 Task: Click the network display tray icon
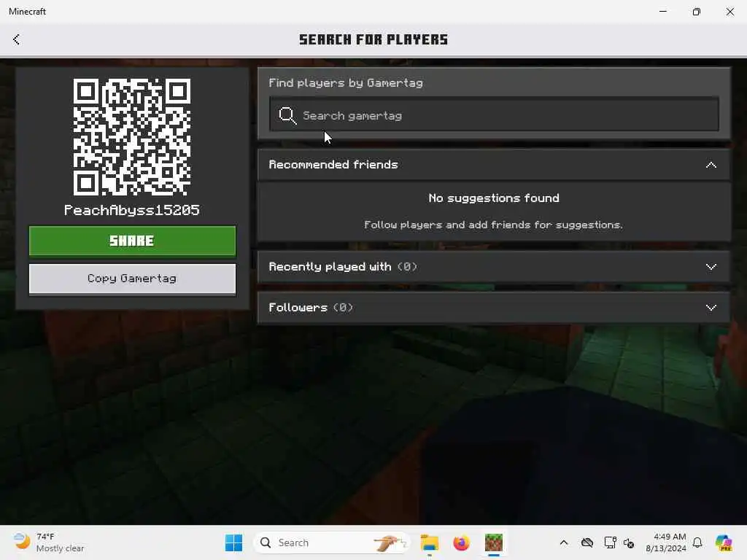point(610,542)
